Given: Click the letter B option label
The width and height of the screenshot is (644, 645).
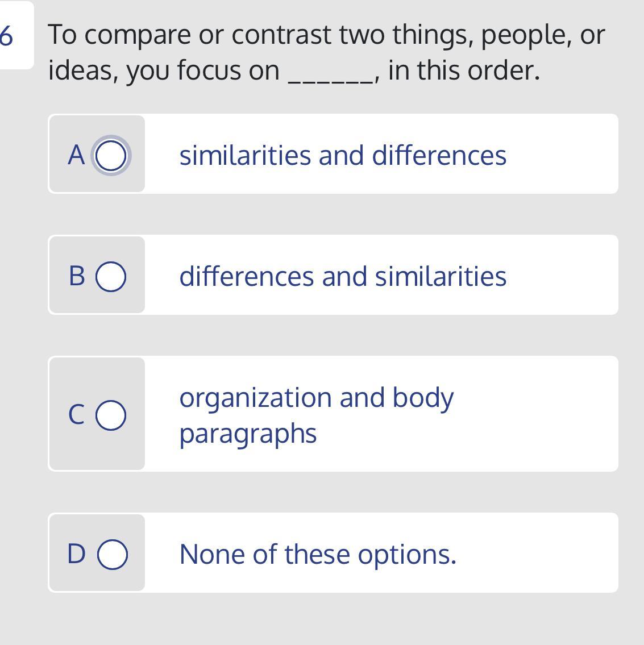Looking at the screenshot, I should 77,276.
